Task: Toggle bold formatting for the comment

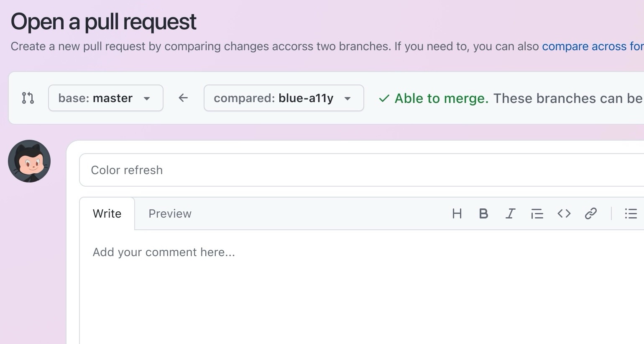Action: [483, 213]
